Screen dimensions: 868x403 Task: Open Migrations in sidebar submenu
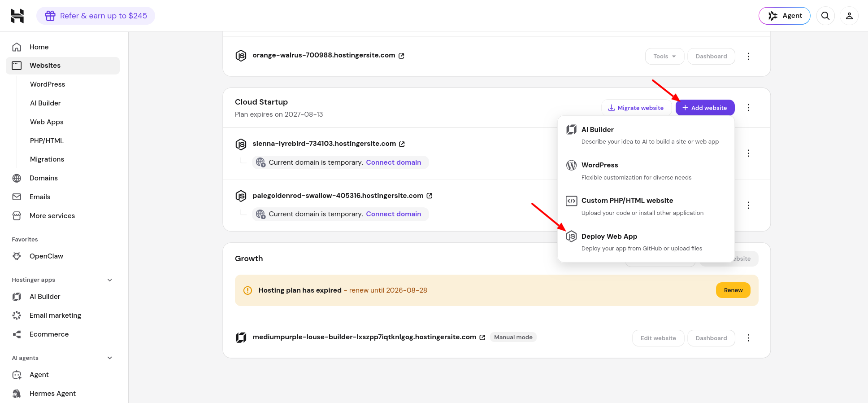click(x=47, y=159)
